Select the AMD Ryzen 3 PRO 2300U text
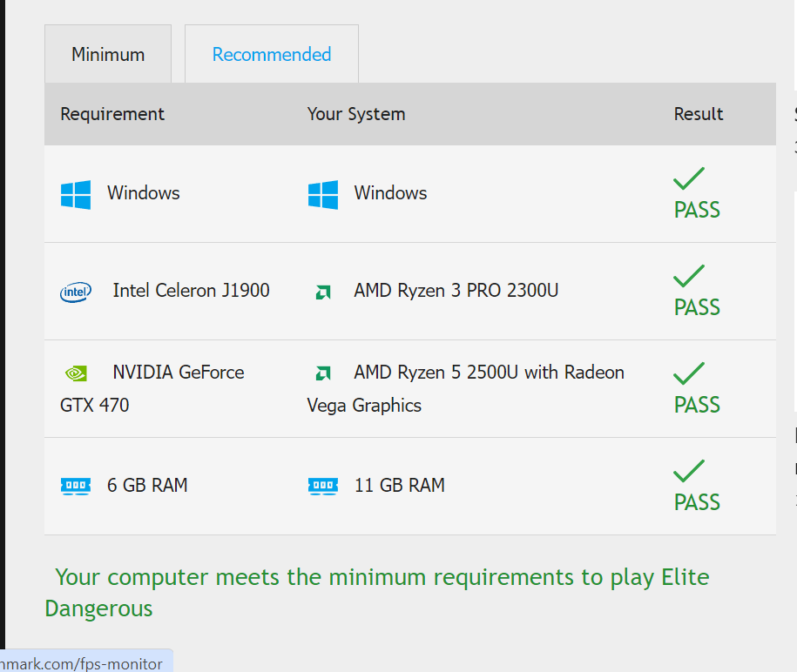797x672 pixels. pyautogui.click(x=456, y=291)
